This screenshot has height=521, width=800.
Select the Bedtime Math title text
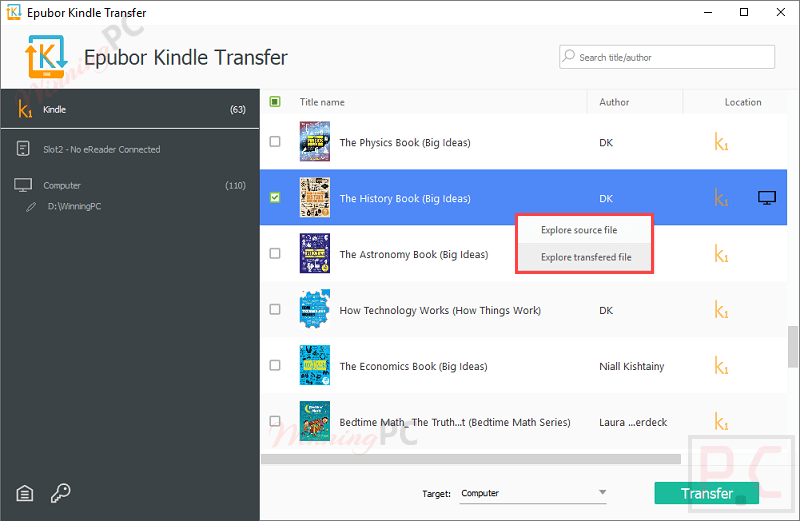coord(455,422)
